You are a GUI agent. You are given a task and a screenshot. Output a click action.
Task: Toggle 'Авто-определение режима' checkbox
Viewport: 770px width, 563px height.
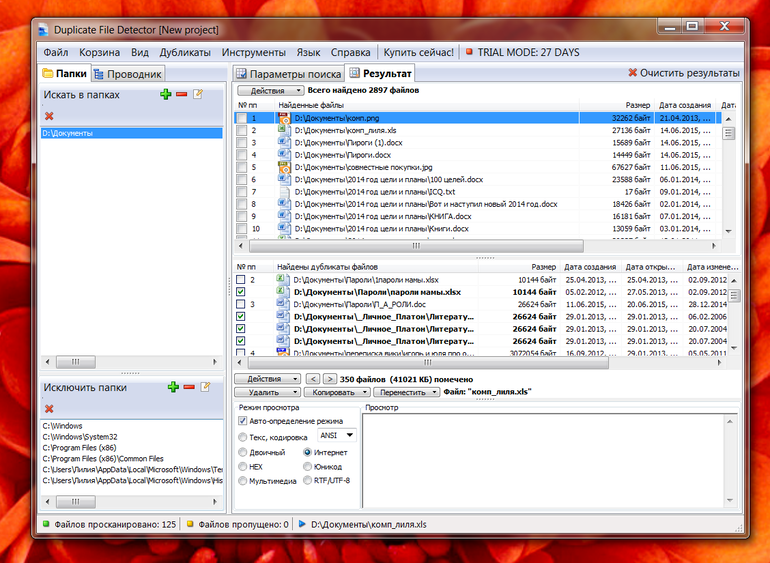tap(243, 421)
